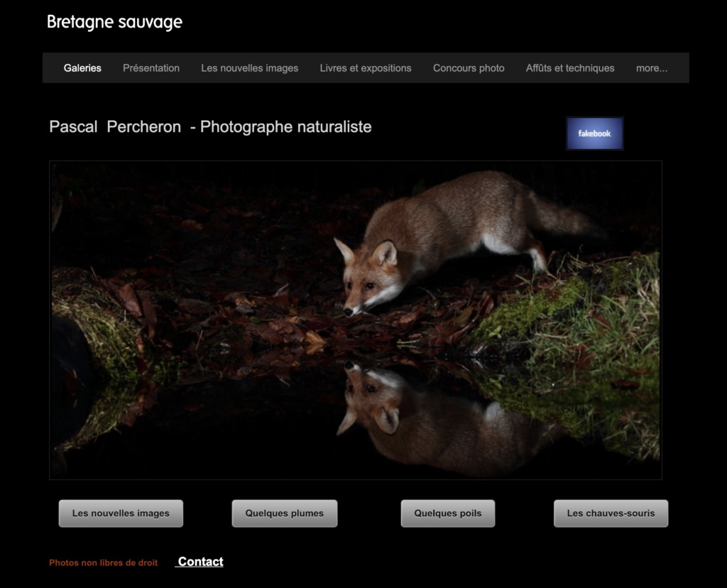The height and width of the screenshot is (588, 727).
Task: Open the Galeries menu item
Action: [x=82, y=68]
